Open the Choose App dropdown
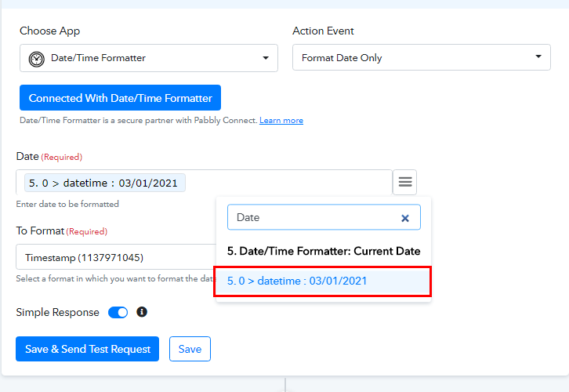 click(149, 58)
